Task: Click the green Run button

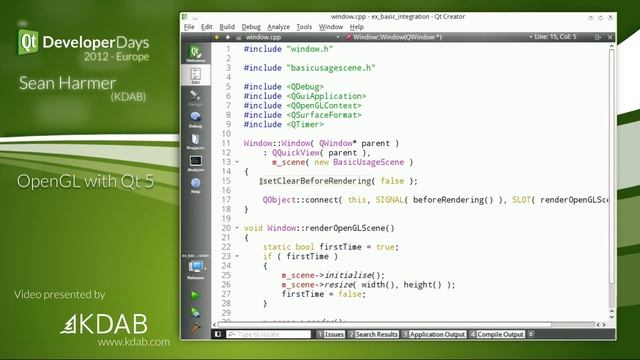Action: click(x=196, y=295)
